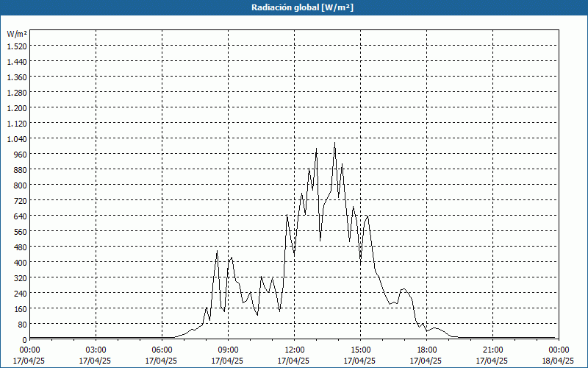588x368 pixels.
Task: Click the 640 y-axis value label
Action: tap(21, 216)
